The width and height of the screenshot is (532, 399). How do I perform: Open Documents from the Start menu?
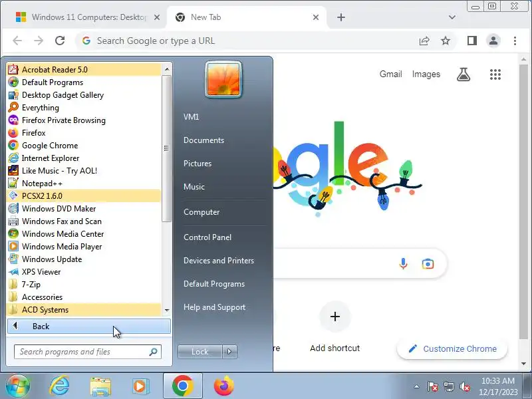pos(204,140)
